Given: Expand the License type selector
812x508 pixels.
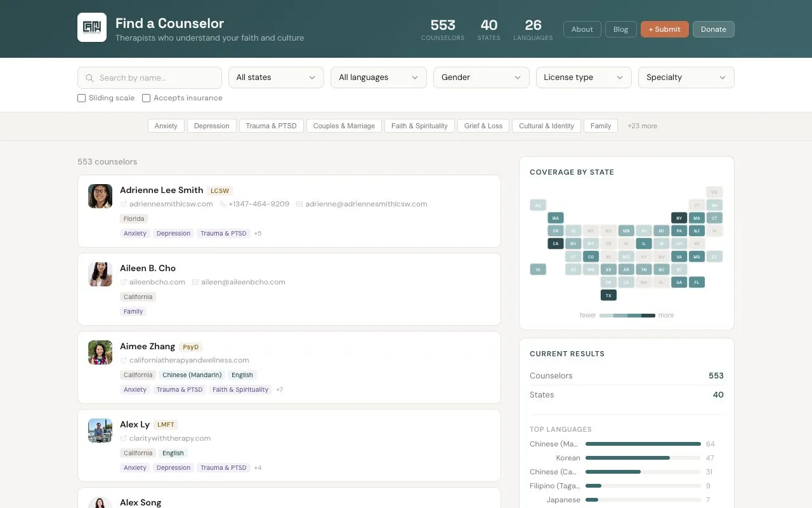Looking at the screenshot, I should tap(583, 77).
